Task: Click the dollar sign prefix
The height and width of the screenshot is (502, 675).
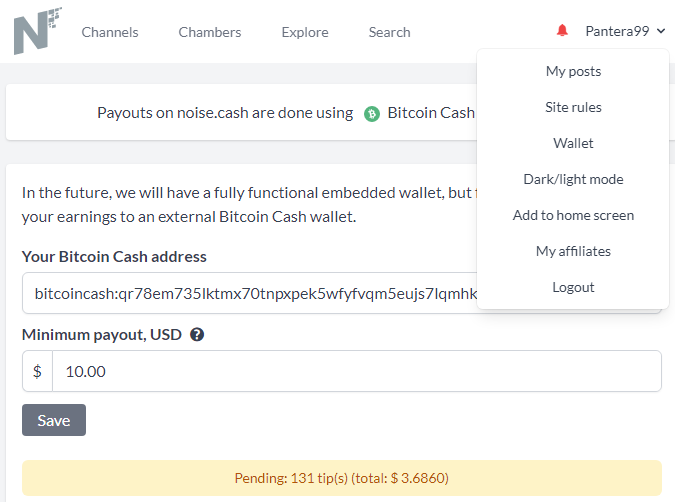Action: [37, 371]
